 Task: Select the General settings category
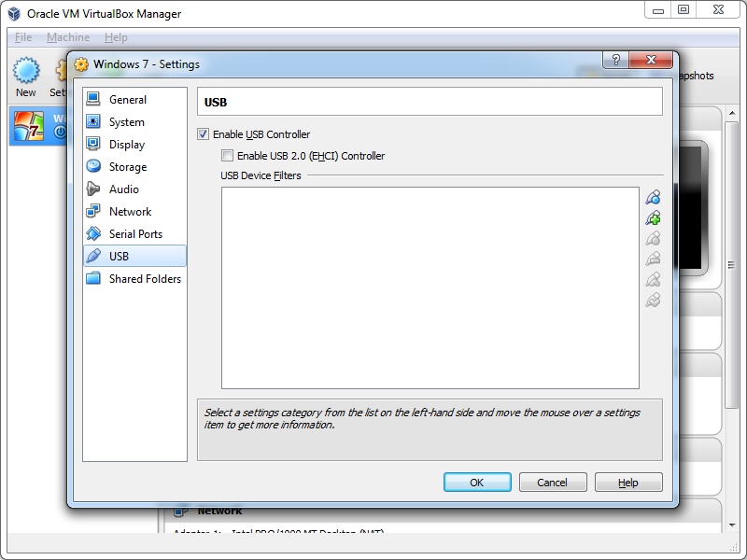(x=127, y=100)
